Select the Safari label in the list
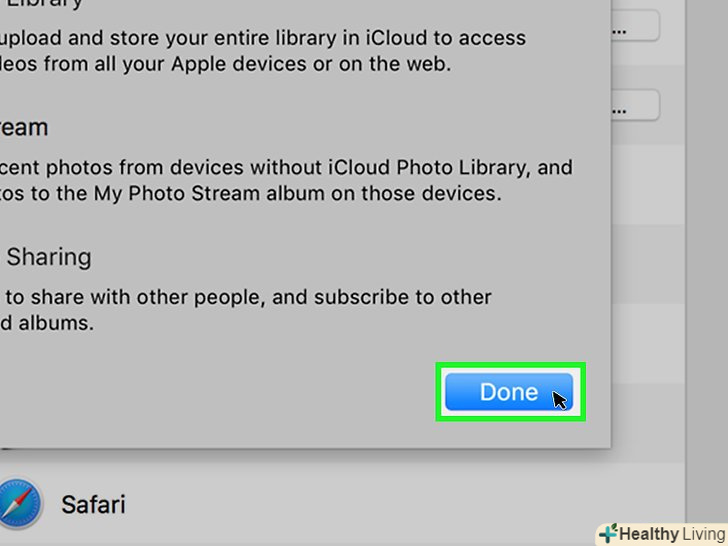 coord(93,503)
